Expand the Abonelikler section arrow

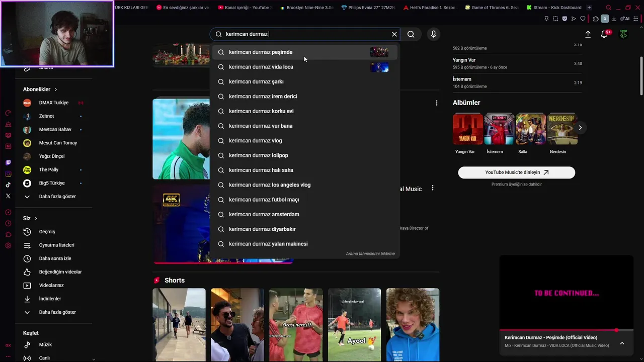point(55,89)
